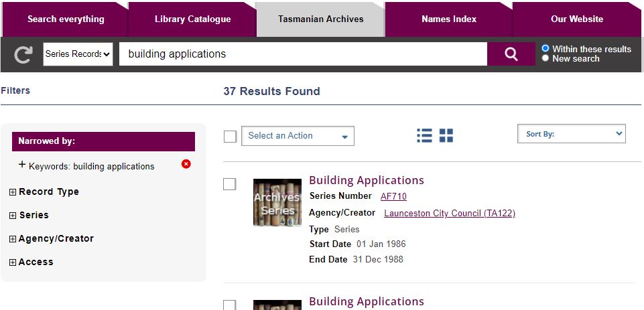Expand the Agency/Creator filter
Screen dimensions: 644x310
point(13,239)
